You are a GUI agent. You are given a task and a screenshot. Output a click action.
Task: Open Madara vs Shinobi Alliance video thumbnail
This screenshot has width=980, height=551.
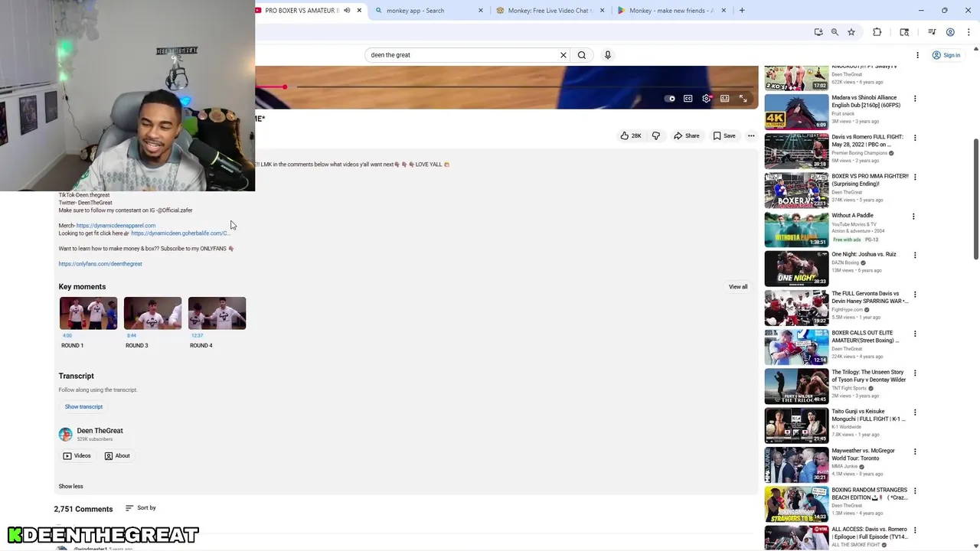coord(796,112)
